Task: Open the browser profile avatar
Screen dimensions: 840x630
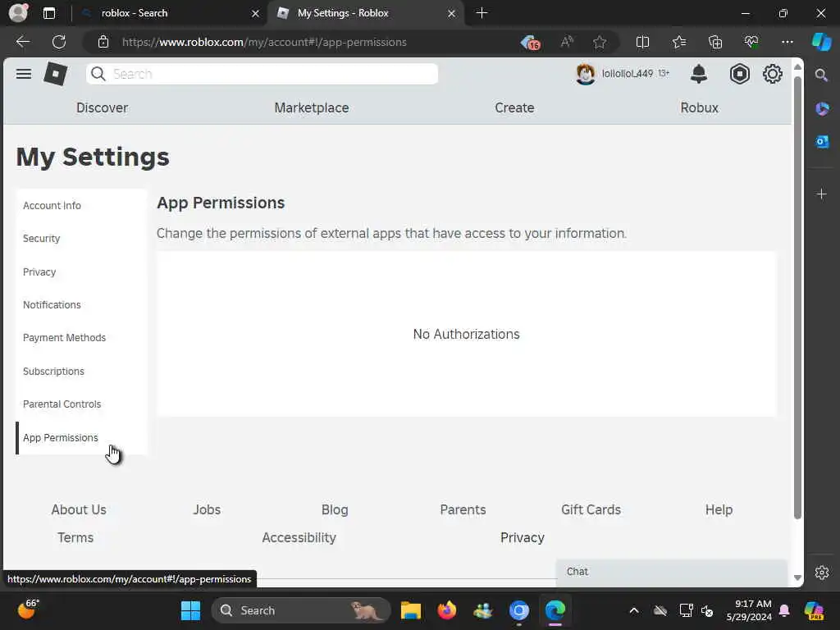Action: (x=18, y=13)
